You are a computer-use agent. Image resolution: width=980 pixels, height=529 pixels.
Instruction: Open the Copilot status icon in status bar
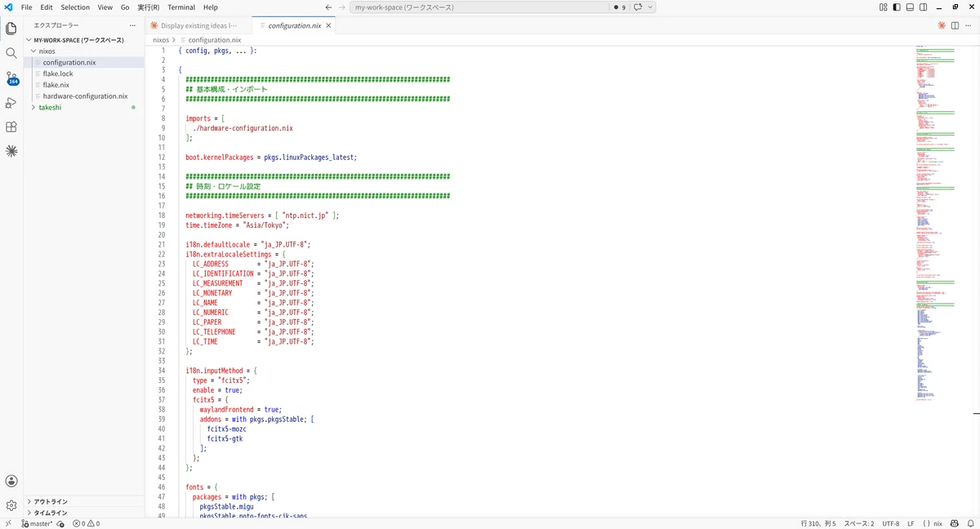pyautogui.click(x=955, y=523)
